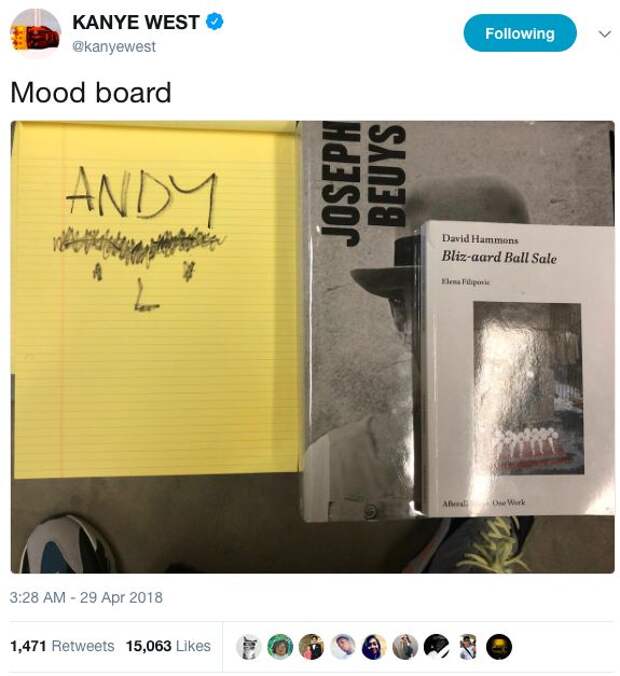Open the tweet timestamp 29 Apr 2018

(86, 598)
